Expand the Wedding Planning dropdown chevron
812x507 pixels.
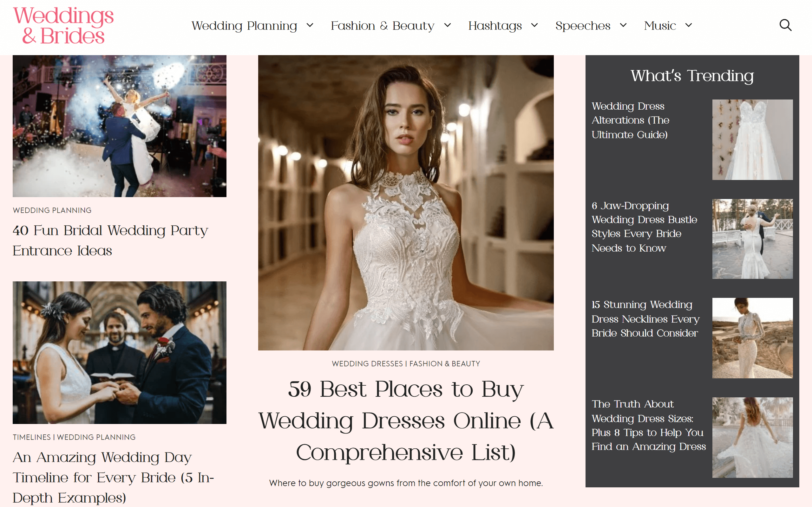pyautogui.click(x=310, y=25)
